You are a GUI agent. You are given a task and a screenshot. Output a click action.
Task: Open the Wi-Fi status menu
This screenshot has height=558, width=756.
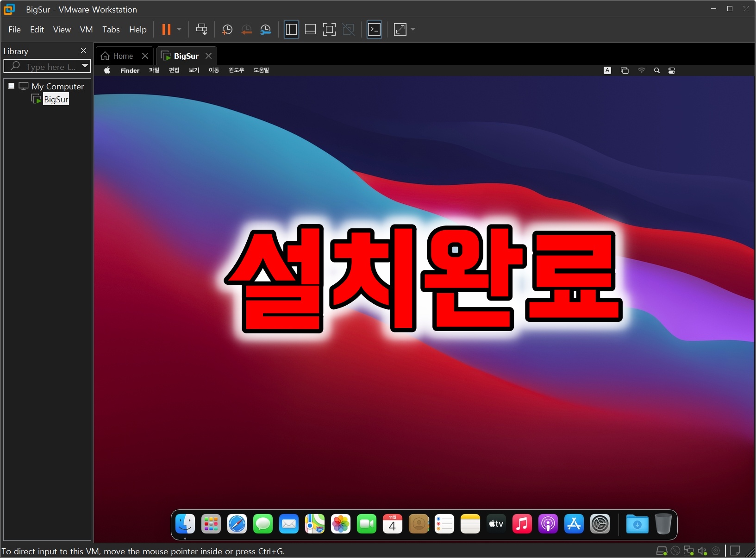click(x=641, y=70)
